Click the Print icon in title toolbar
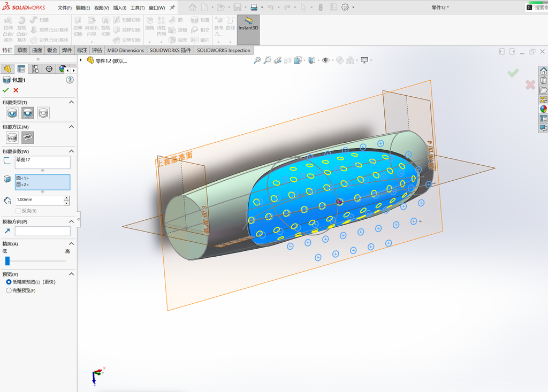548x392 pixels. pos(254,7)
